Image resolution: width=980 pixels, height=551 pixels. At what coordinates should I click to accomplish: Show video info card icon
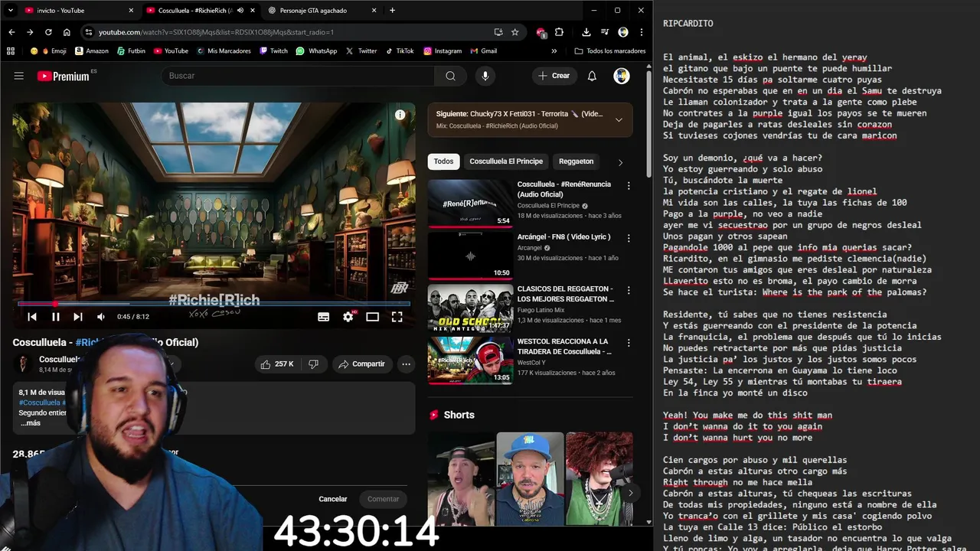400,115
